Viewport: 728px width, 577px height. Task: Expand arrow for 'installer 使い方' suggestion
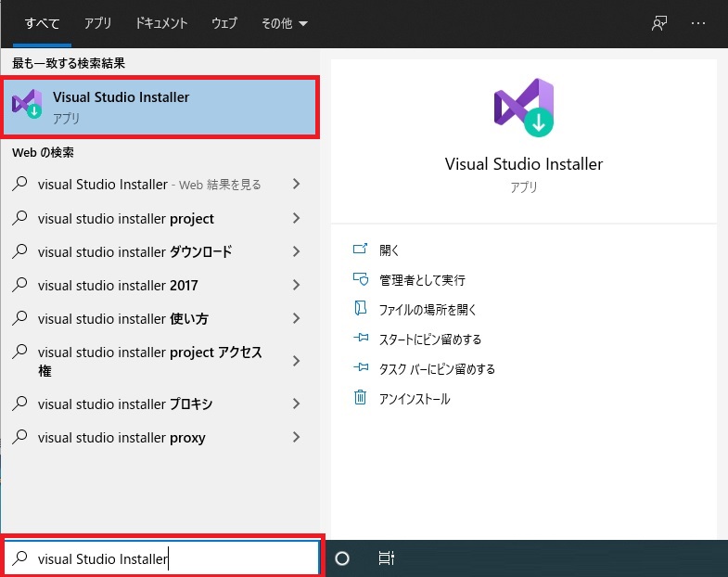coord(296,318)
